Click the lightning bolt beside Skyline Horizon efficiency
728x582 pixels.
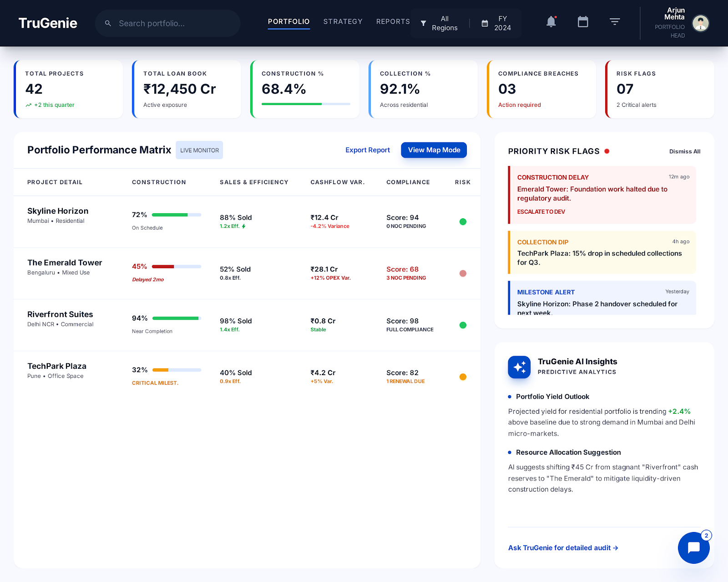tap(243, 226)
